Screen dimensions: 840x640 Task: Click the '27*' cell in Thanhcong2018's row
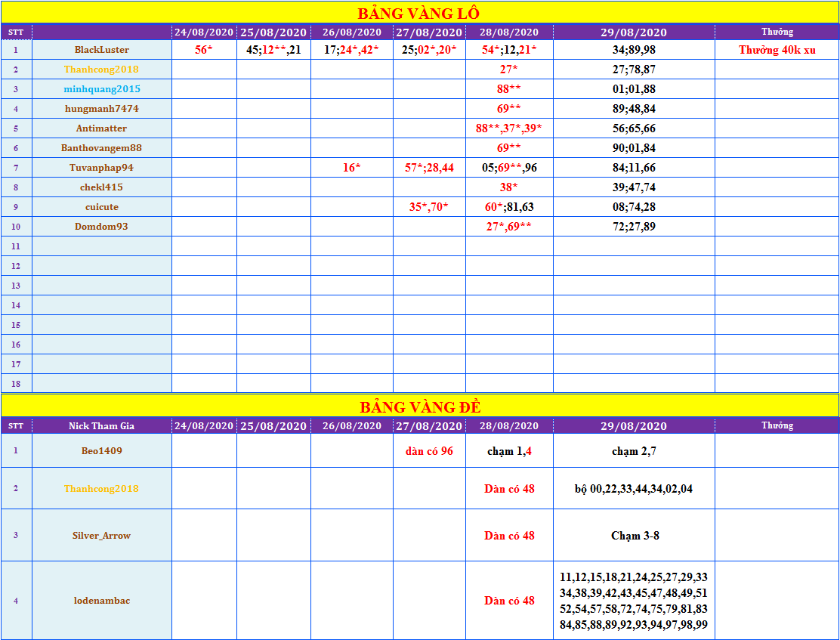point(509,70)
